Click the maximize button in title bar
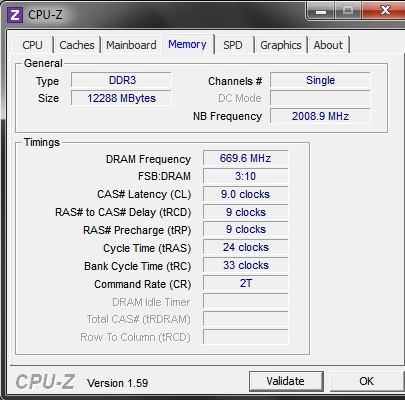Screen dimensions: 405x400 (x=348, y=11)
